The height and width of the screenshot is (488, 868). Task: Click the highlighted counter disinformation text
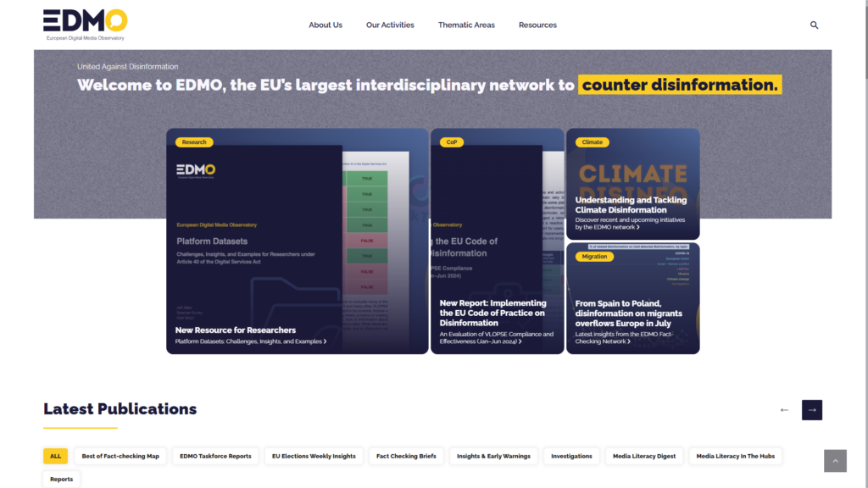pos(680,85)
